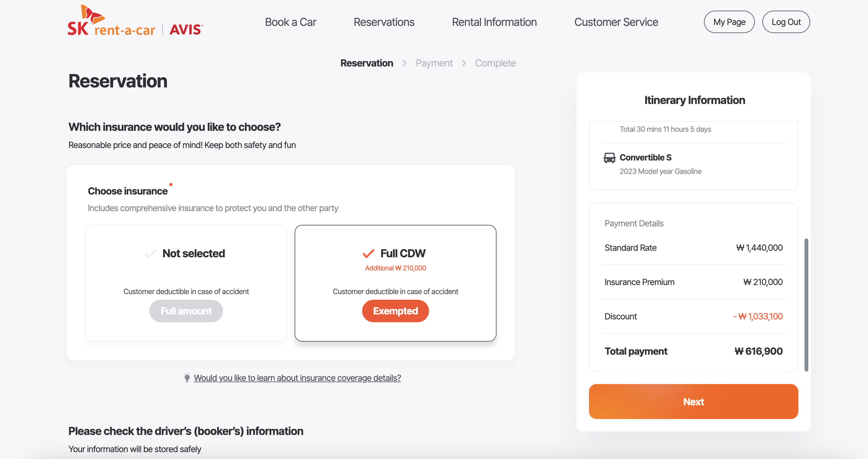Select the Not selected insurance option
The width and height of the screenshot is (868, 459).
click(186, 283)
